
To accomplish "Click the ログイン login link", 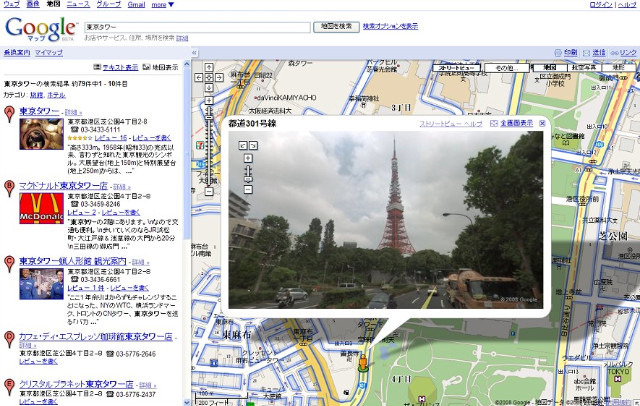I will pos(601,4).
